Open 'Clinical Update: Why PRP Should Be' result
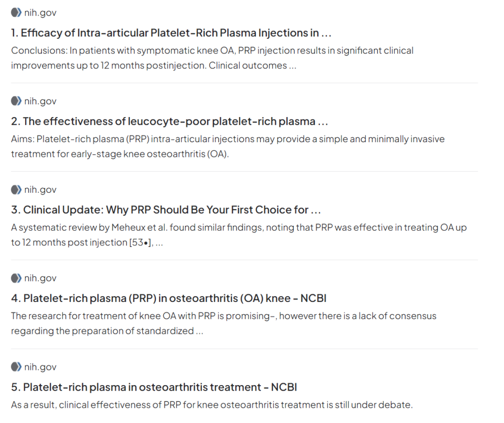The image size is (504, 423). 166,210
